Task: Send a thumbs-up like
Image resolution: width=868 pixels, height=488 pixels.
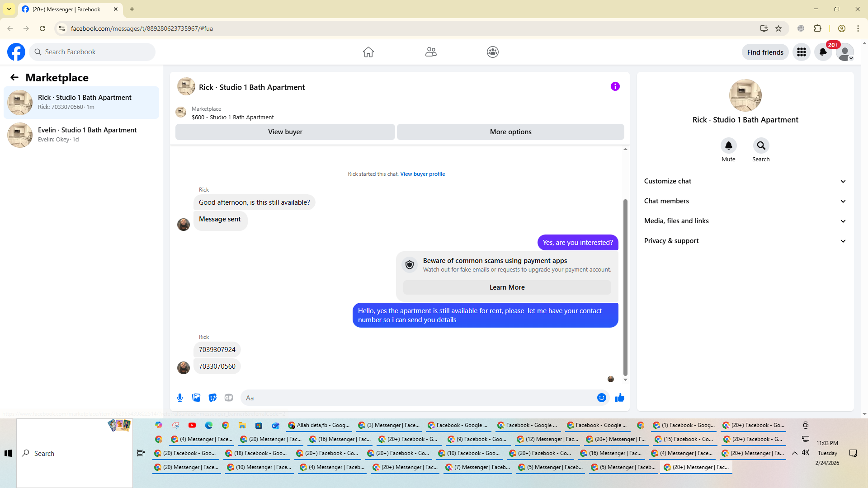Action: tap(620, 398)
